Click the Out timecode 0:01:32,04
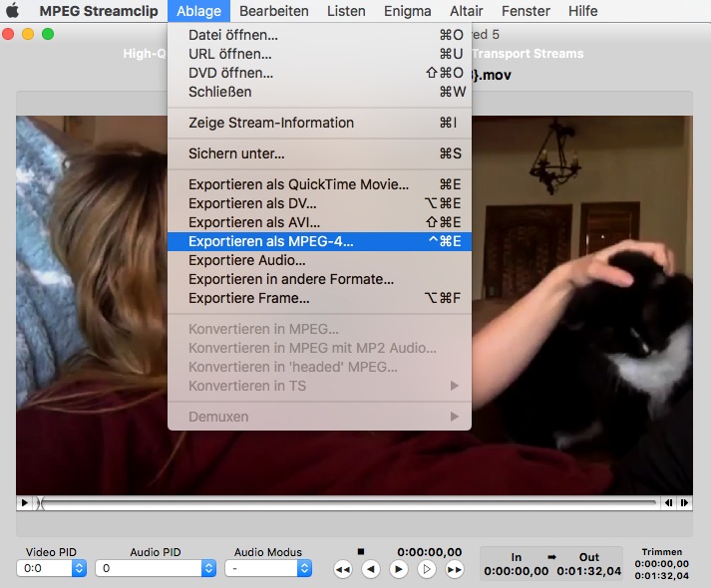711x588 pixels. [x=589, y=571]
